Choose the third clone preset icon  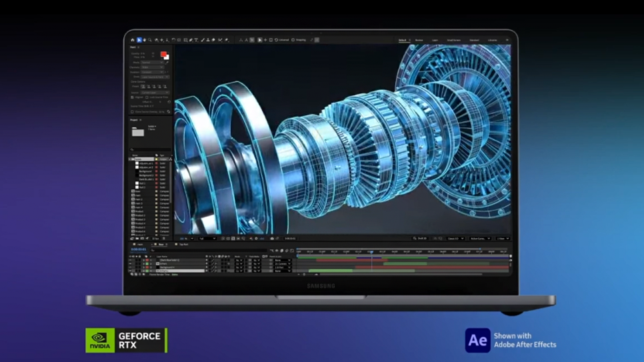tap(154, 86)
